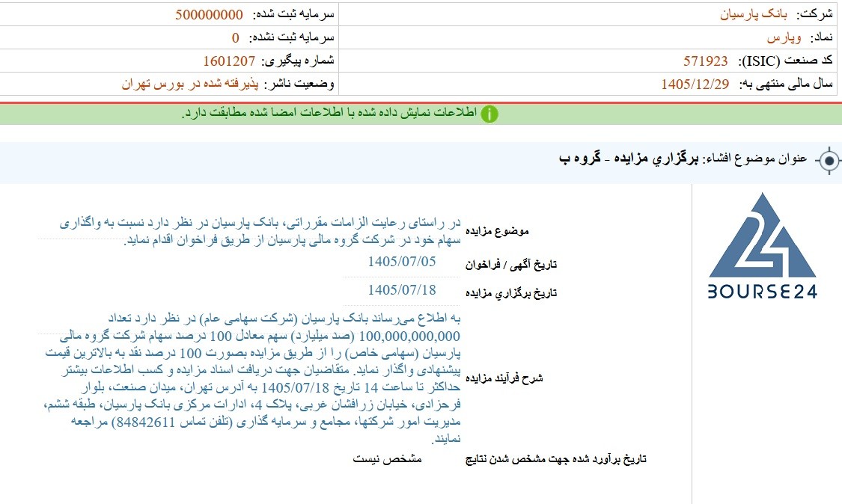Image resolution: width=842 pixels, height=504 pixels.
Task: Select the symbol value وپارس
Action: tap(784, 37)
